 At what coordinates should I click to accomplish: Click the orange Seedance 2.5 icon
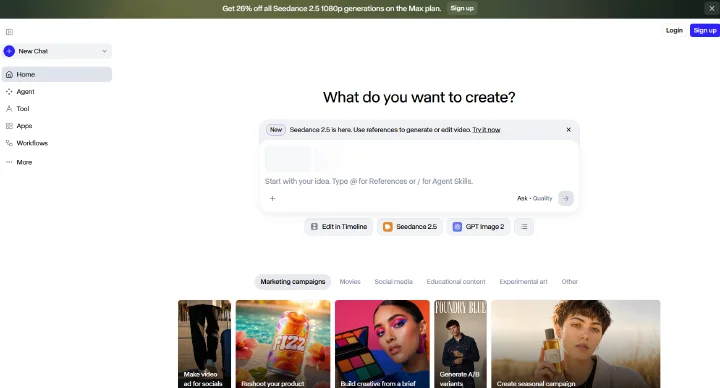388,227
